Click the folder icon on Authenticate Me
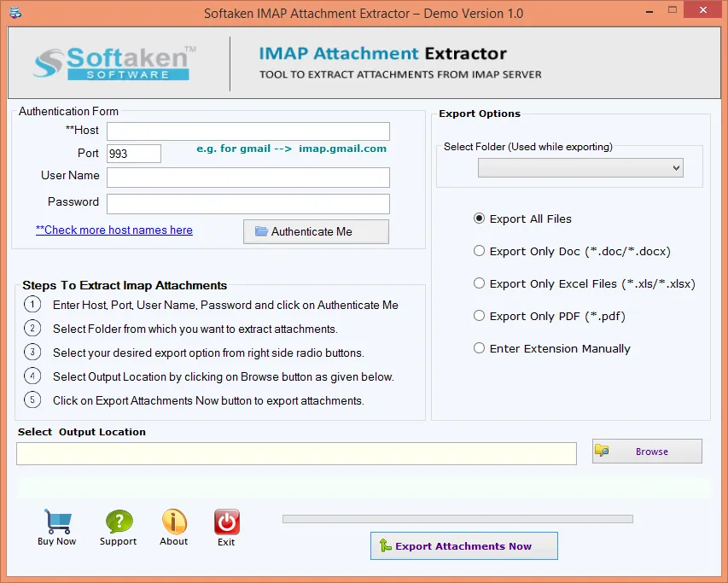The height and width of the screenshot is (583, 728). tap(261, 231)
